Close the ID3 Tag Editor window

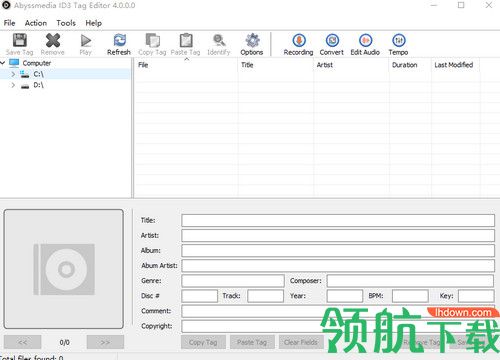click(x=489, y=5)
